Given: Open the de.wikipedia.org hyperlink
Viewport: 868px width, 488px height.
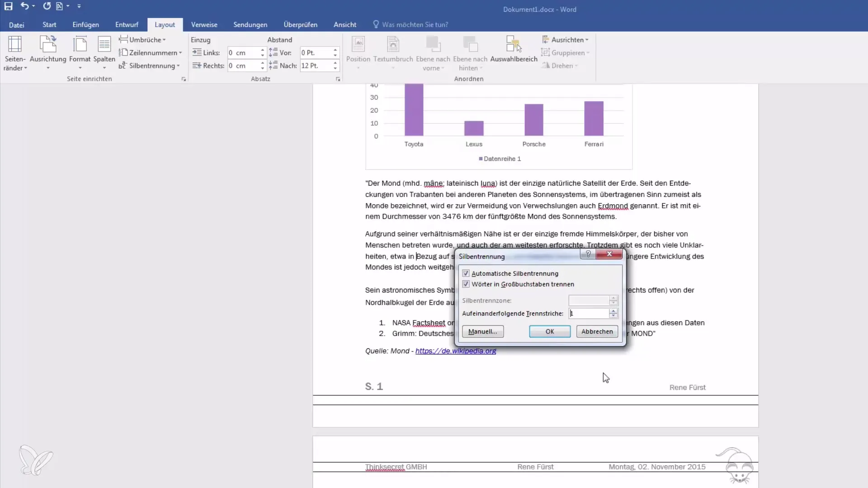Looking at the screenshot, I should pyautogui.click(x=456, y=351).
